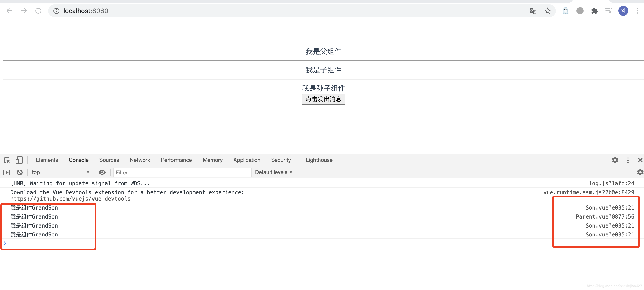
Task: Open the browser extensions puzzle icon
Action: pyautogui.click(x=594, y=11)
